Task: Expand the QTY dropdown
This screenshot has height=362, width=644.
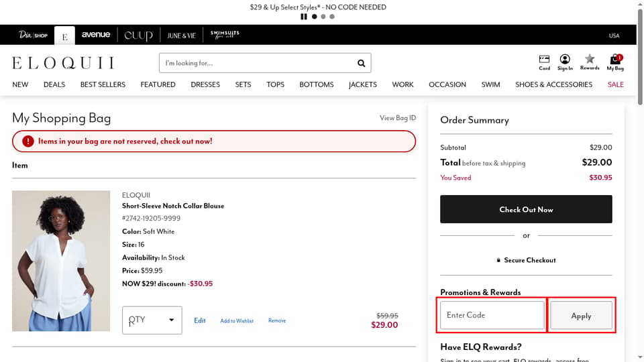Action: 152,320
